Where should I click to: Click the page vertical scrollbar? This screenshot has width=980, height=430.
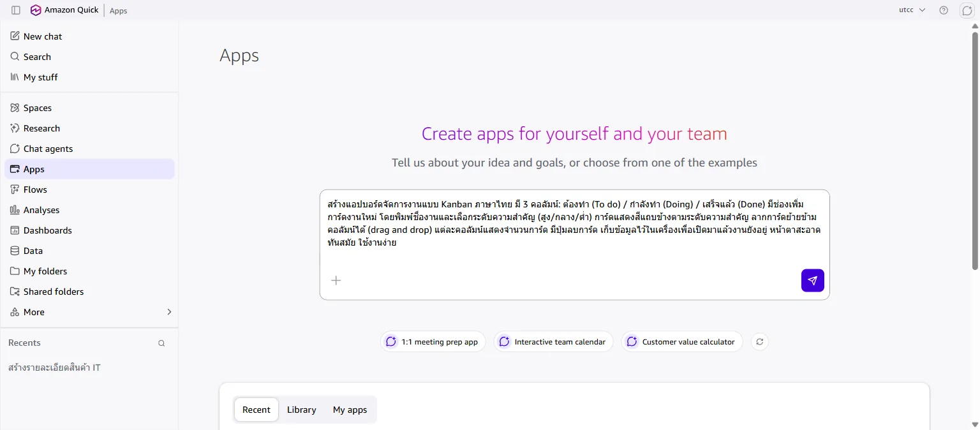click(975, 150)
